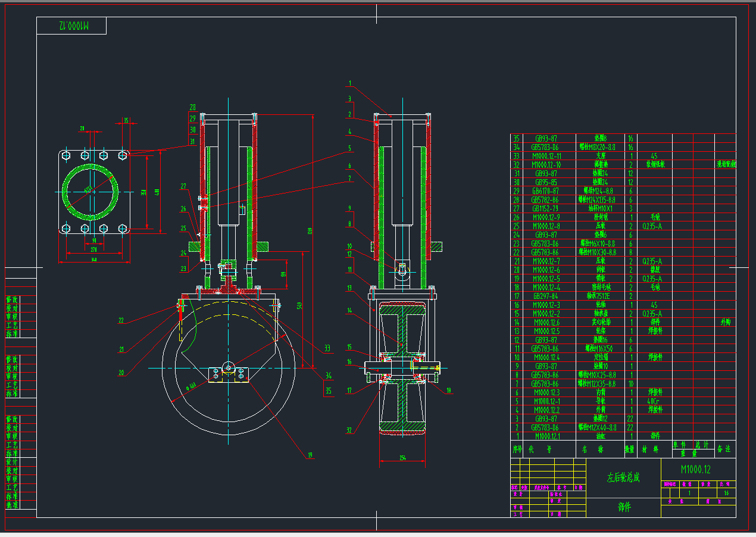Select part code M1000.12.2
Viewport: 756px width, 537px height.
[546, 410]
